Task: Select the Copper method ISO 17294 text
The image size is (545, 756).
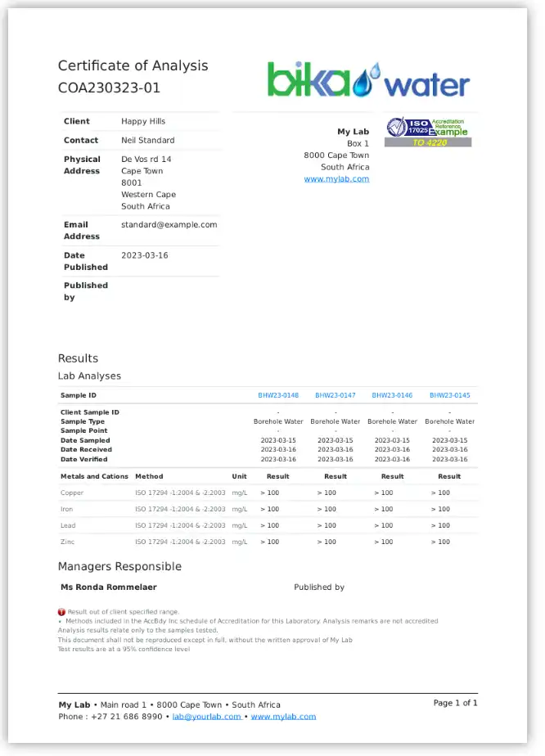Action: click(180, 493)
